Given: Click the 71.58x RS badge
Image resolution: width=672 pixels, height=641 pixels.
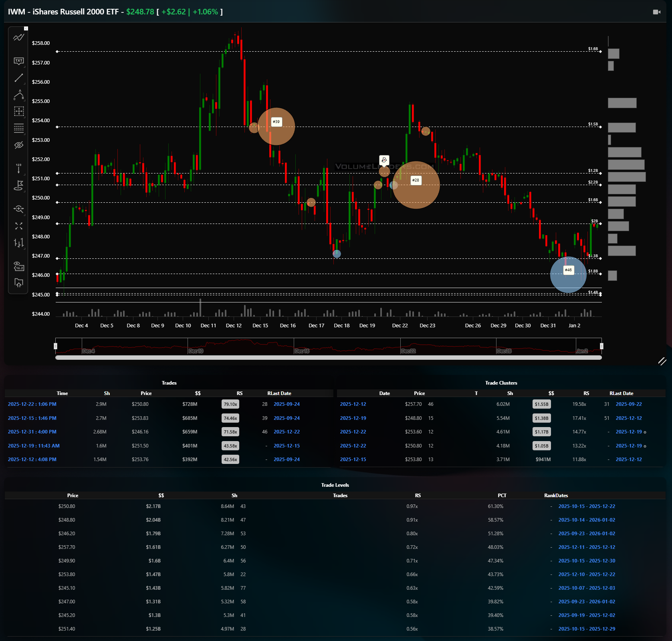Looking at the screenshot, I should click(x=230, y=432).
